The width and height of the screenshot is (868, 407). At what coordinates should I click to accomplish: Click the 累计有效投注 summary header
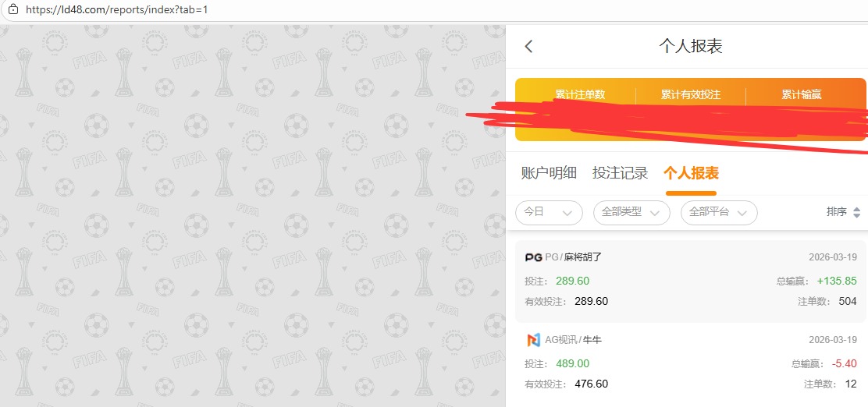pos(691,94)
